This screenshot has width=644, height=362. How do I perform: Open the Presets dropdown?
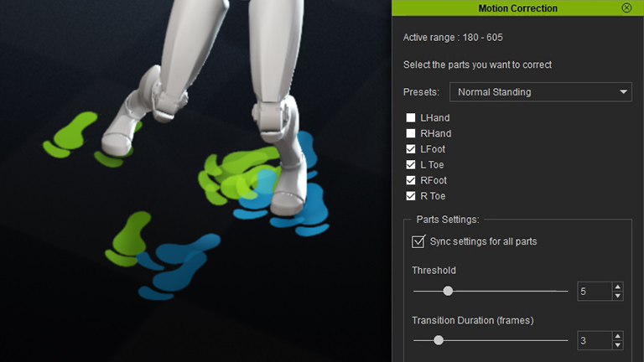coord(540,91)
